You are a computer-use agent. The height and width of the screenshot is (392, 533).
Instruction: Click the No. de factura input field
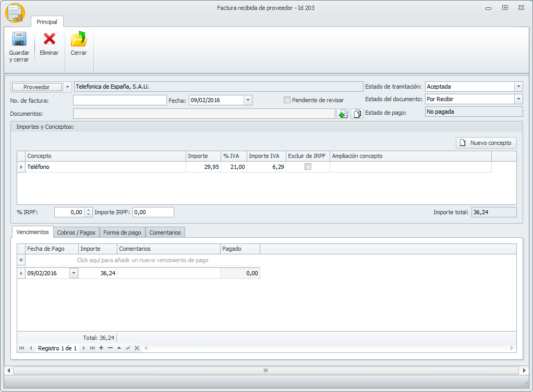pyautogui.click(x=119, y=100)
